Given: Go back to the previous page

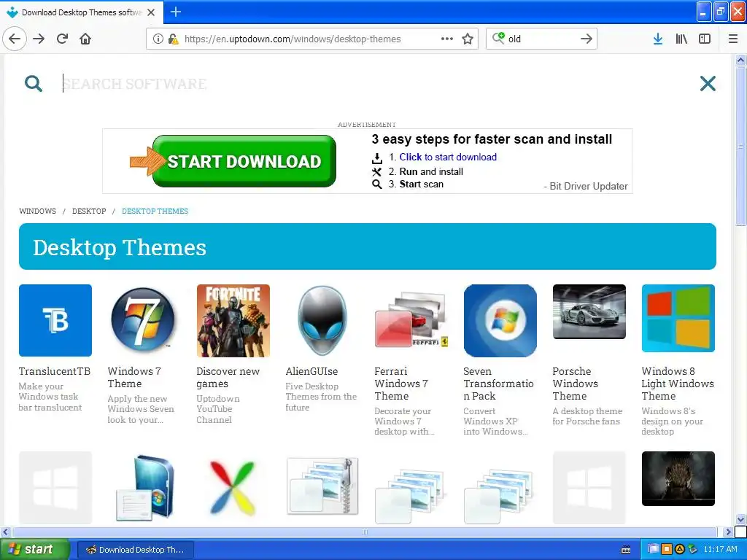Looking at the screenshot, I should (15, 39).
